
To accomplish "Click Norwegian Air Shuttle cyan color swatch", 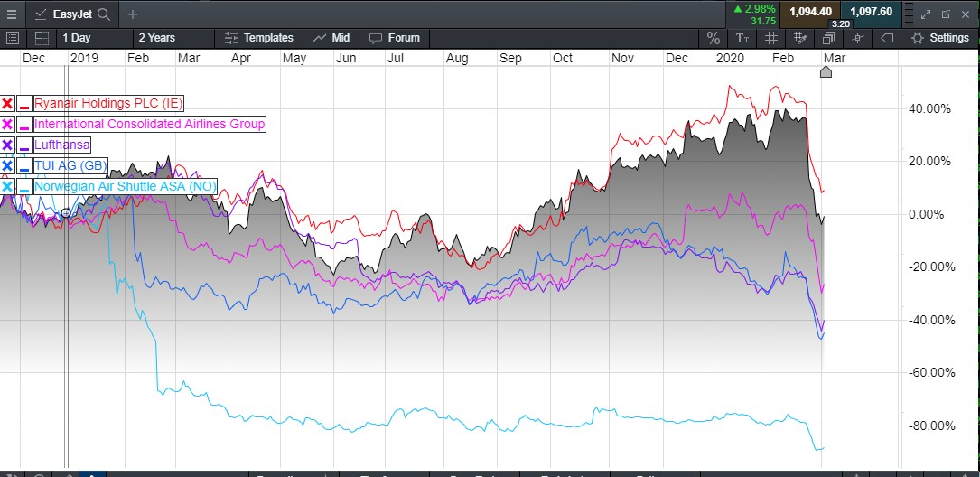I will (x=24, y=186).
